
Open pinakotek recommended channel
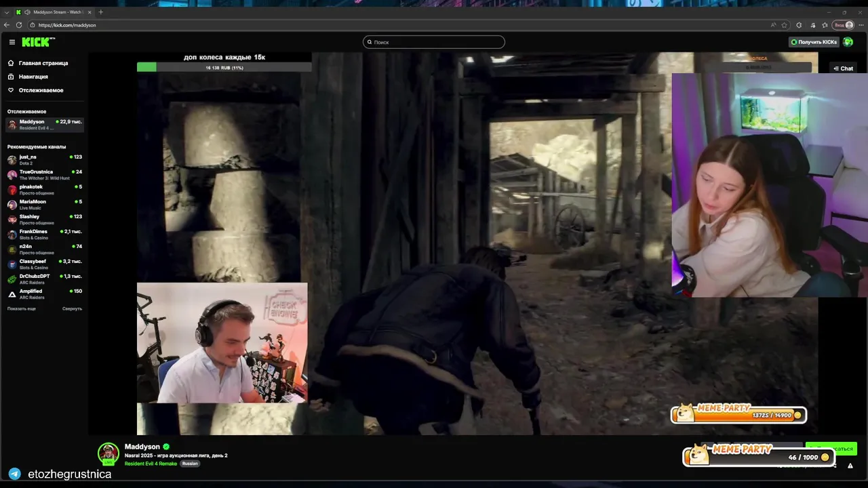click(x=44, y=190)
